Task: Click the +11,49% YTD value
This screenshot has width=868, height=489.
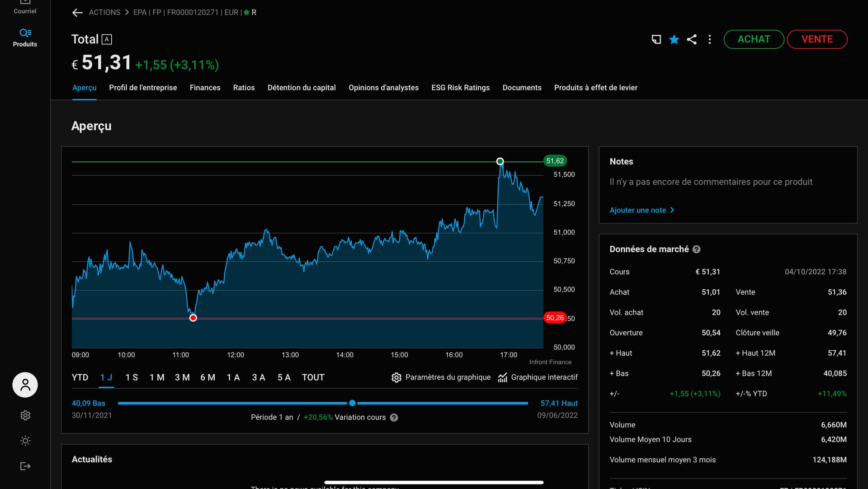Action: click(832, 394)
